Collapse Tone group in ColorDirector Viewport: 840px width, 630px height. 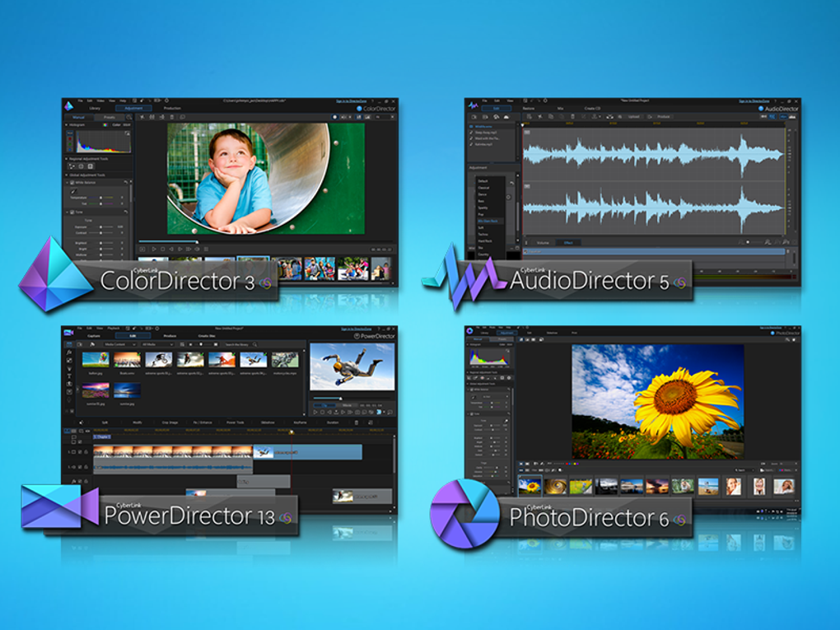click(68, 212)
